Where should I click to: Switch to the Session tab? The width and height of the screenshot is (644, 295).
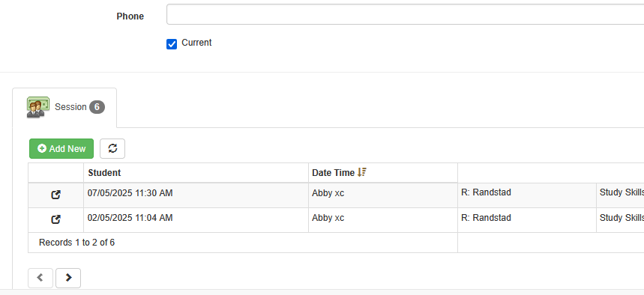[x=64, y=108]
